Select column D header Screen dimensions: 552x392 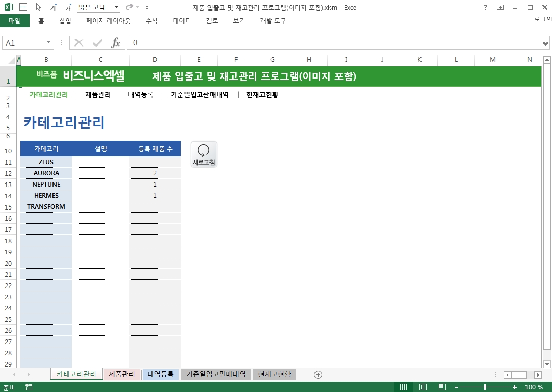155,60
